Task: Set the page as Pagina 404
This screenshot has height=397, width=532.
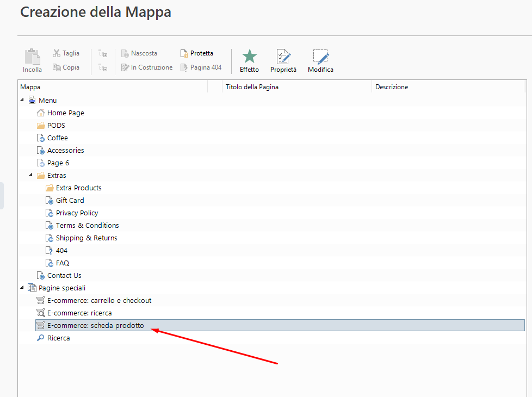Action: (201, 67)
